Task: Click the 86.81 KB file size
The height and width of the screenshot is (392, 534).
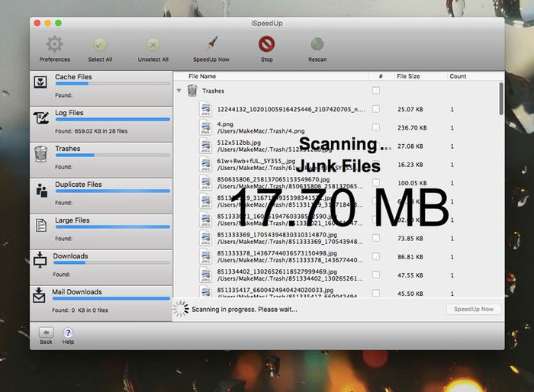Action: 410,257
